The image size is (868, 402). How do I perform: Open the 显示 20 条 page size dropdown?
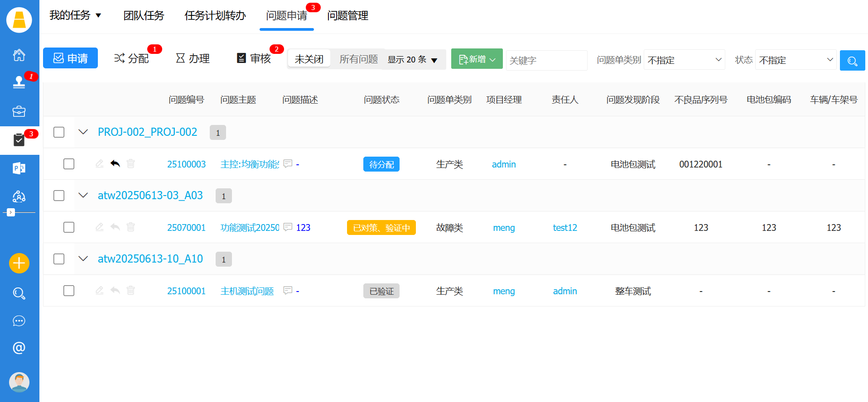pyautogui.click(x=412, y=60)
